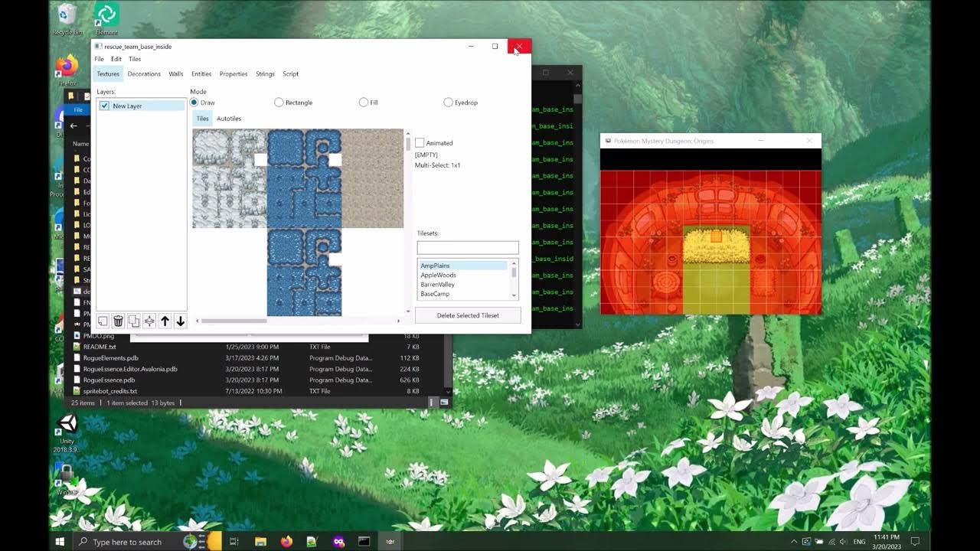Open Task View from the taskbar
This screenshot has width=980, height=551.
coord(234,541)
